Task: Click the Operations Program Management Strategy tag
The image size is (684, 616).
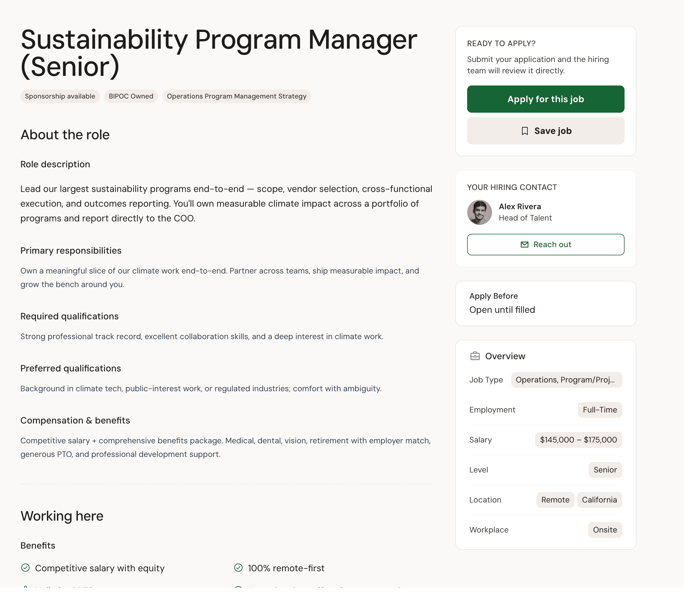Action: 237,96
